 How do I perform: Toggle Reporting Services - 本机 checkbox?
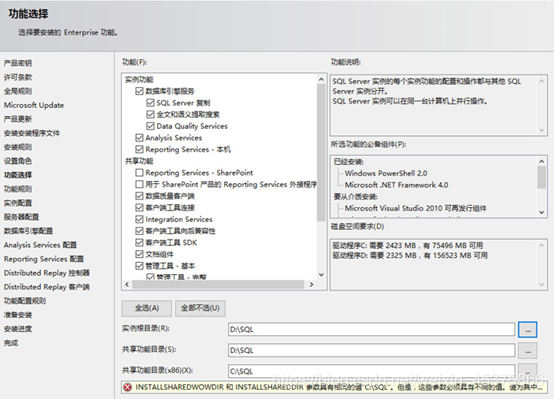click(x=139, y=149)
